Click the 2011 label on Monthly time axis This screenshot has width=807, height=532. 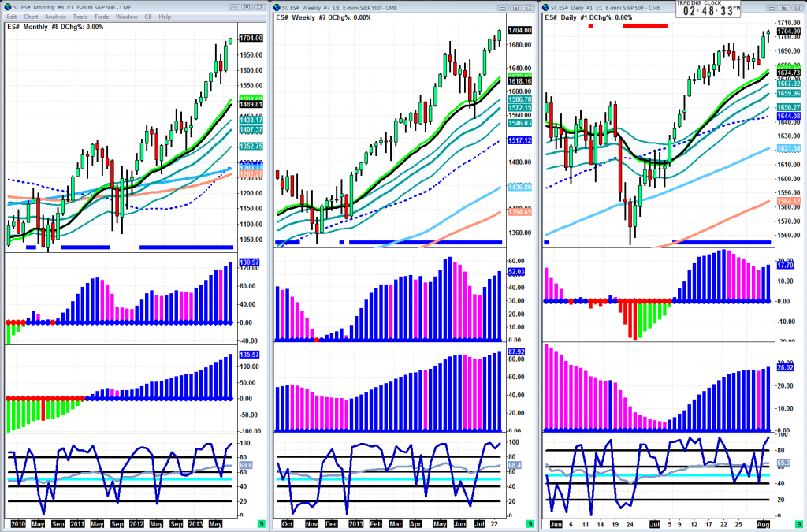(77, 523)
